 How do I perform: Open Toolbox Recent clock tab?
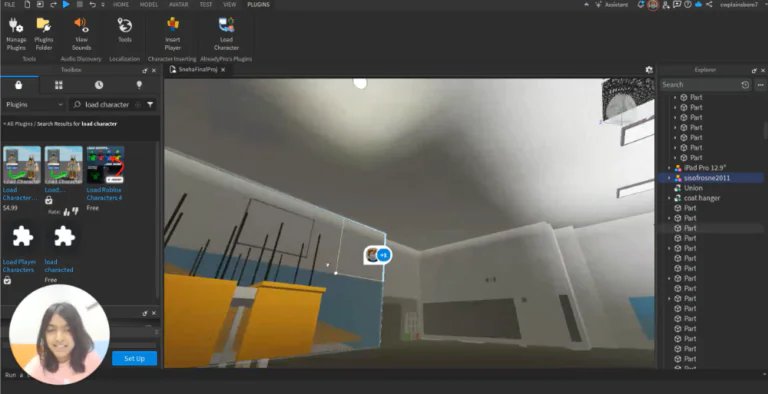[99, 85]
